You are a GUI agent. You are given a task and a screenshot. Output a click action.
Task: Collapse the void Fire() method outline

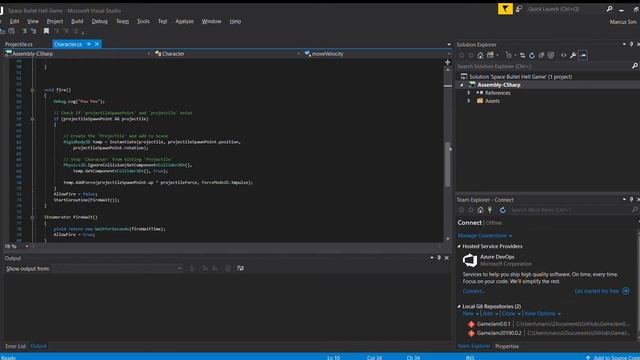(x=32, y=90)
